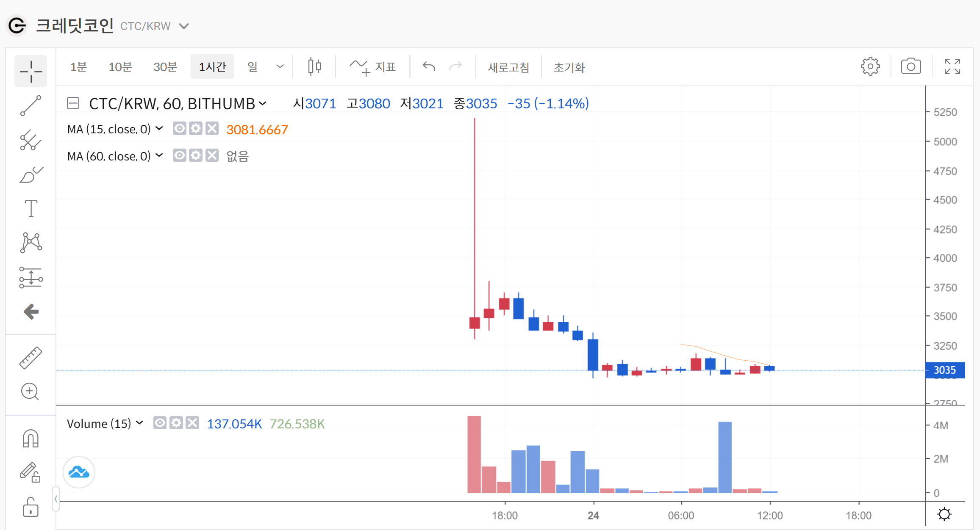Select the 10분 timeframe

120,67
